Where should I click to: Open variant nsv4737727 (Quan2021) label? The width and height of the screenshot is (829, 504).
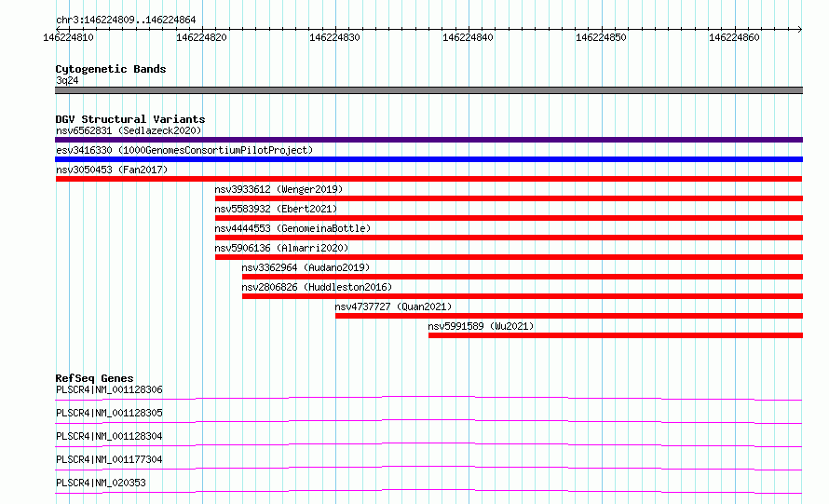[393, 306]
